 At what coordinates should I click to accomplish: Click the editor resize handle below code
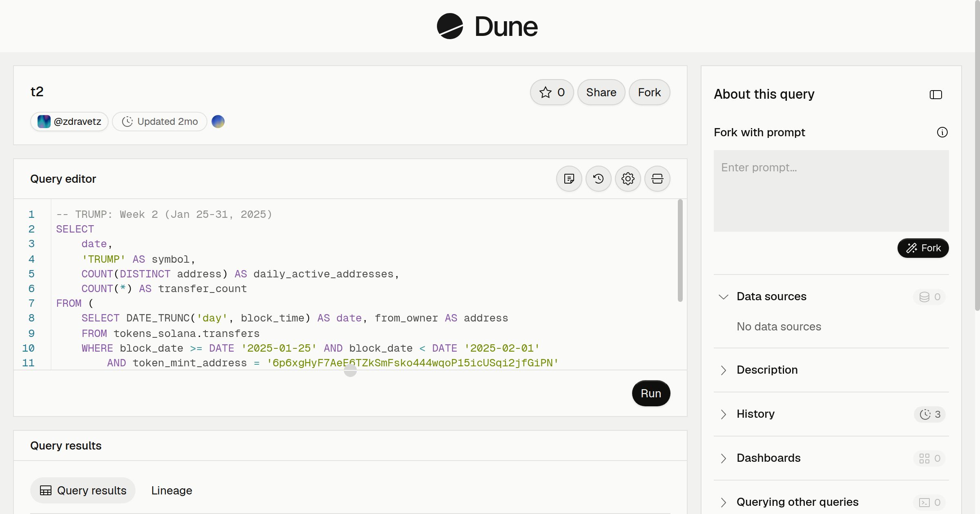pos(350,370)
